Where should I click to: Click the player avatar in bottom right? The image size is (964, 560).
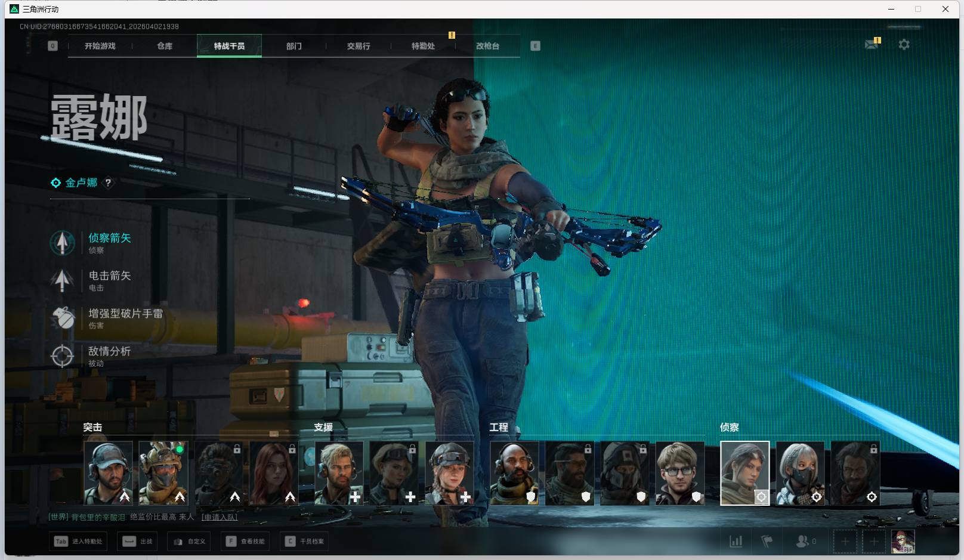(903, 542)
